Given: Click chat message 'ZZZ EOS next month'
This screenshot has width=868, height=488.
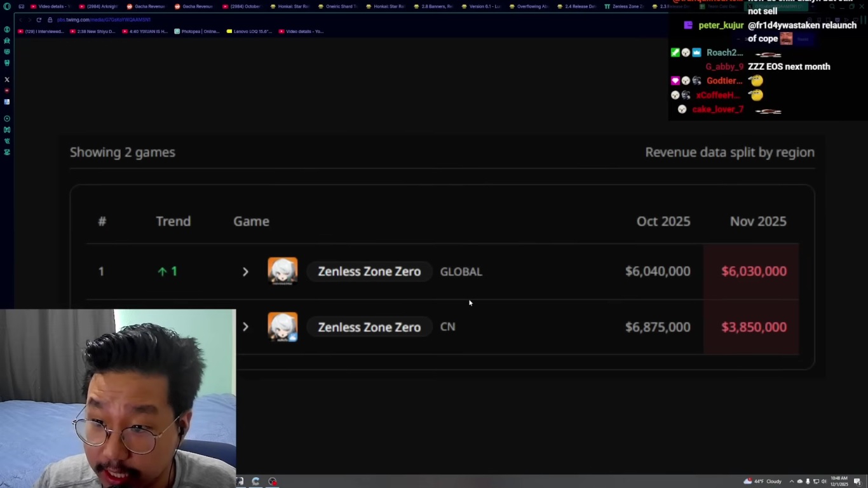Looking at the screenshot, I should point(789,67).
